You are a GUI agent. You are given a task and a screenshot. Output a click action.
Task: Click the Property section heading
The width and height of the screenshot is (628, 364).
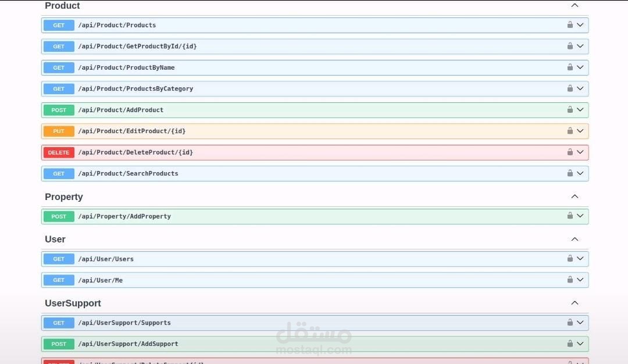click(x=64, y=197)
